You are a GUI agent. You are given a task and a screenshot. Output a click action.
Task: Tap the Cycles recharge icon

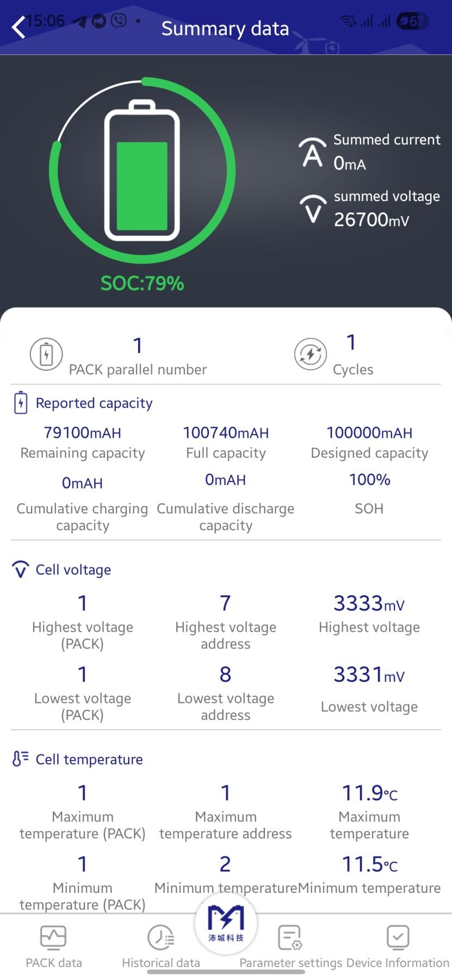coord(310,354)
